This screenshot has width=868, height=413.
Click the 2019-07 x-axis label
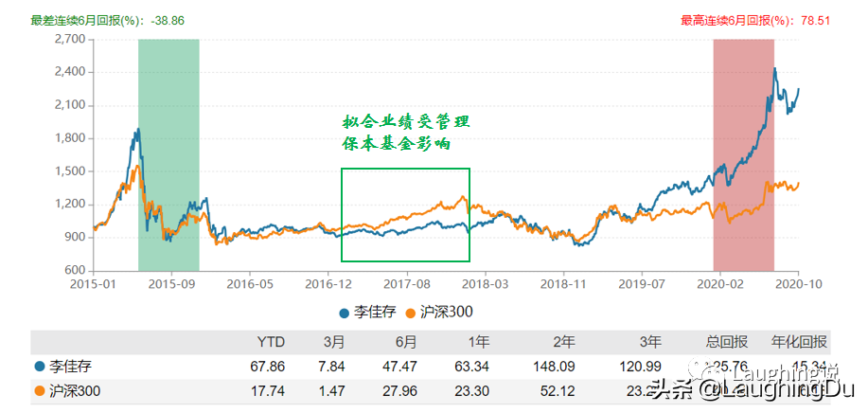coord(642,283)
